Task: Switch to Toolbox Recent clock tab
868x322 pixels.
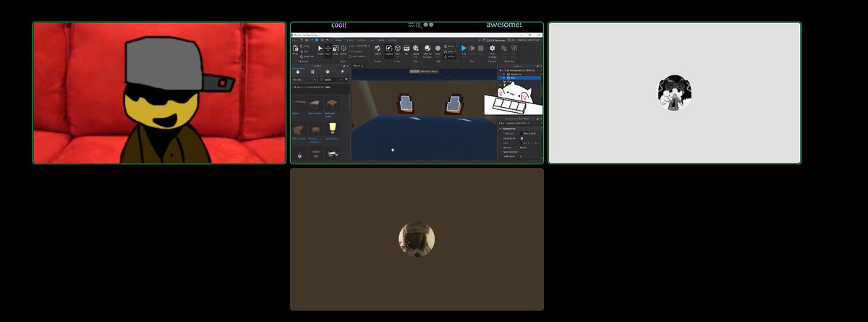Action: tap(328, 72)
